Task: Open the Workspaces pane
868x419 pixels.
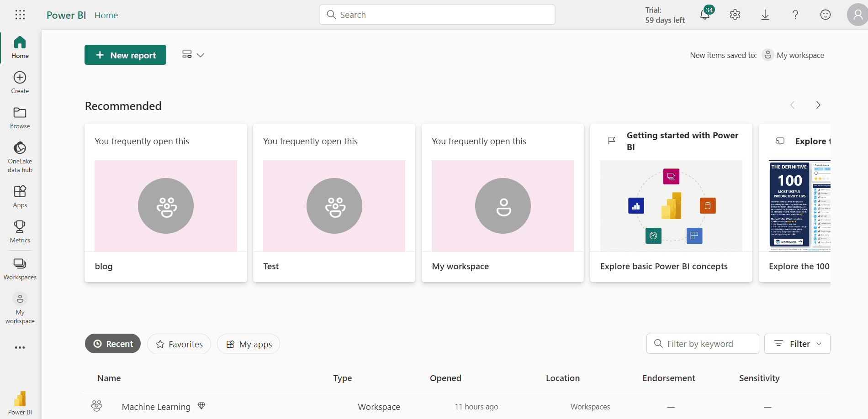Action: [x=20, y=269]
